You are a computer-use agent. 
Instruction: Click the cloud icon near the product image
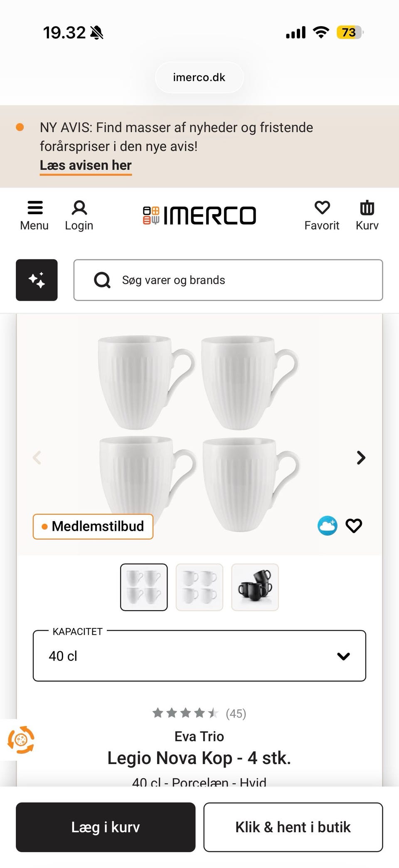coord(327,525)
